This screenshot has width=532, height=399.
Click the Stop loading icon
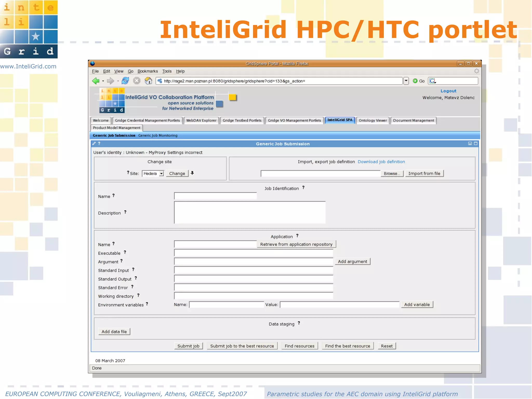137,81
